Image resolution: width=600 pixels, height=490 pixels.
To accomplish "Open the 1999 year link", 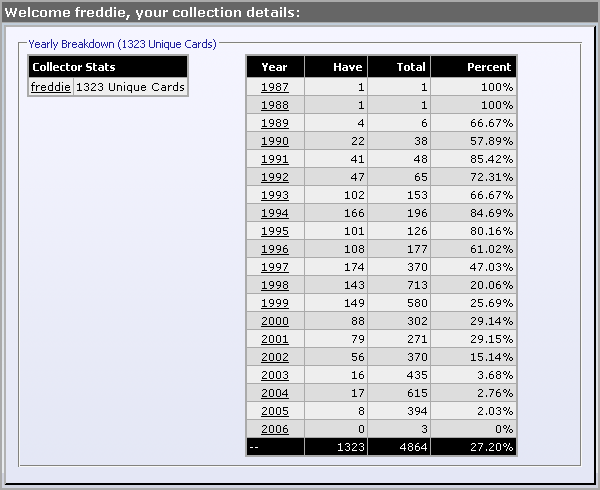I will (274, 303).
